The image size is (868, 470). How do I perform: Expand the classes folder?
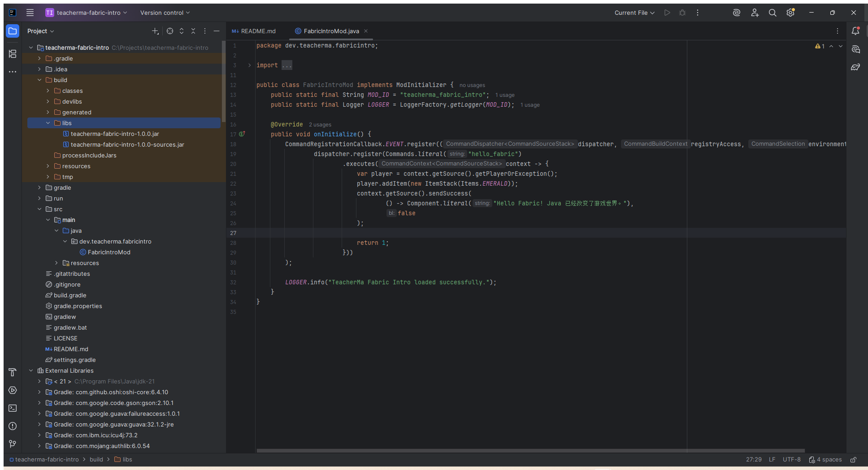point(48,91)
